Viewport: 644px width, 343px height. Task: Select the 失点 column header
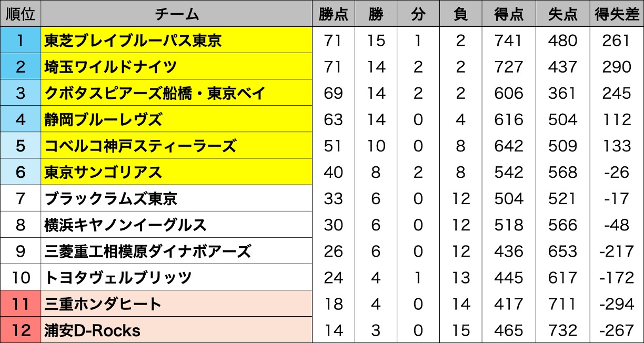coord(562,14)
